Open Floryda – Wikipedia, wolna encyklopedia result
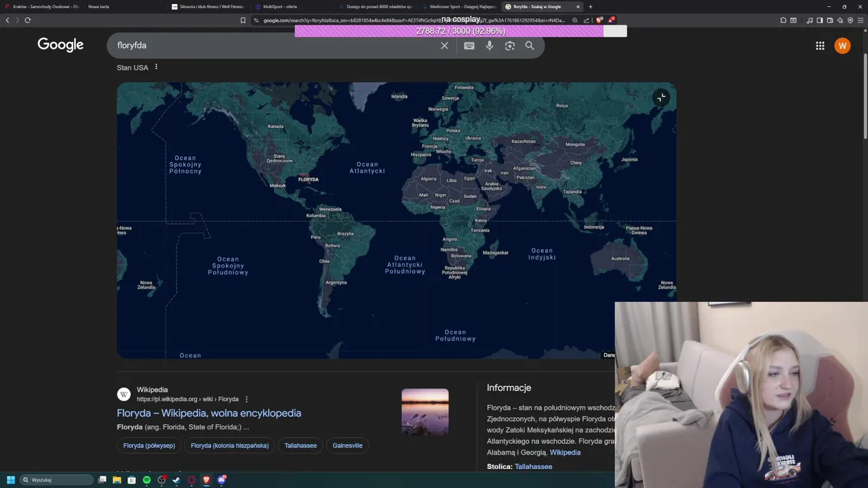 coord(209,413)
